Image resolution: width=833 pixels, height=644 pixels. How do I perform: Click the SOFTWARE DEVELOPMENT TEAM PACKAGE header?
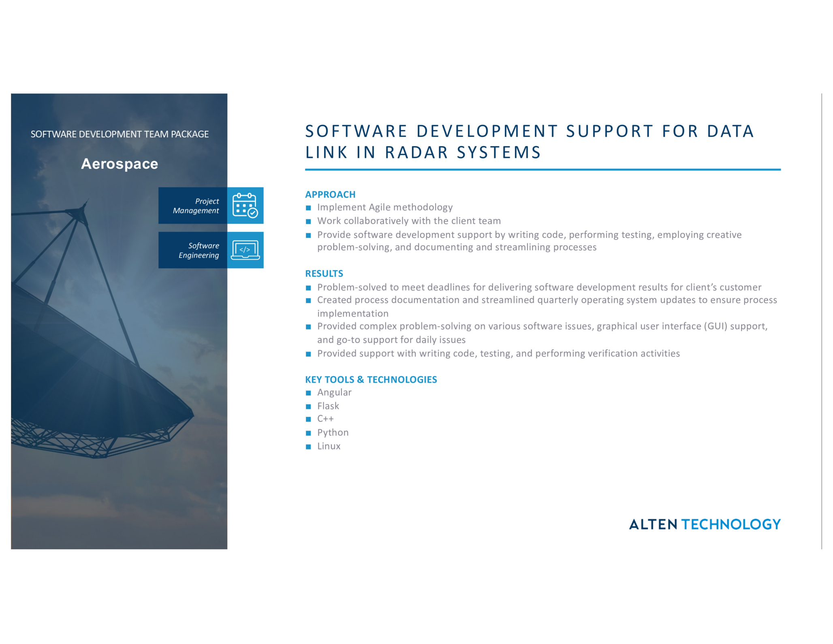(x=120, y=133)
